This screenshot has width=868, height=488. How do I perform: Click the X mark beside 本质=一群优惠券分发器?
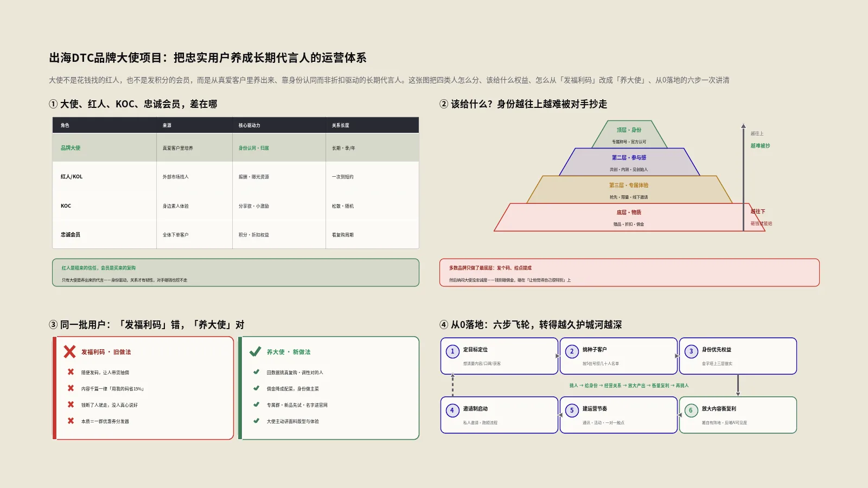coord(71,421)
